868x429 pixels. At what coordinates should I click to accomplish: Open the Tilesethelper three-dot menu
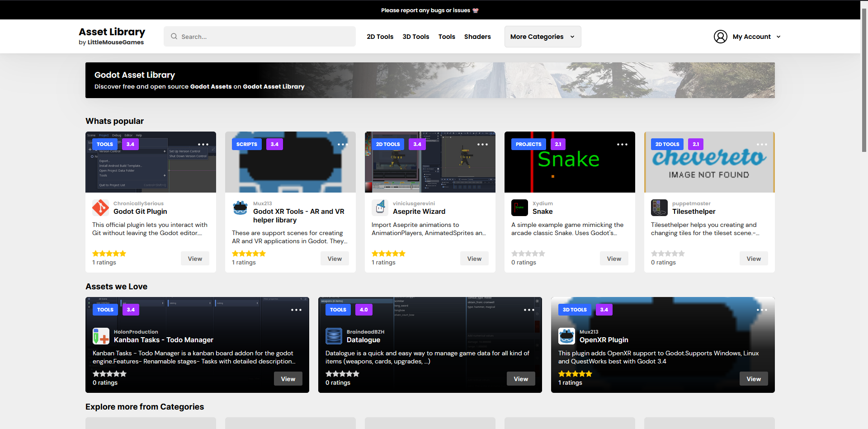pos(762,145)
